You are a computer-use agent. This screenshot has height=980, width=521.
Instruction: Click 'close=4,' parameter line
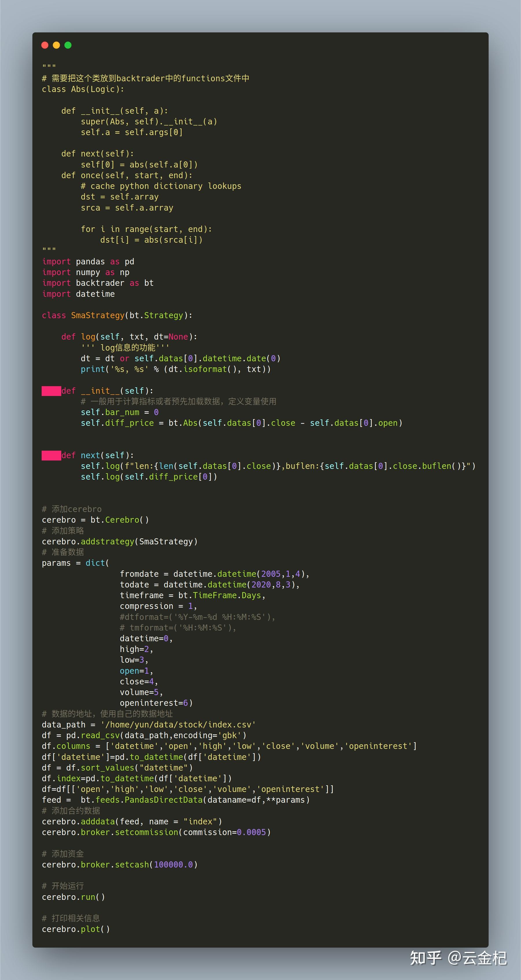click(139, 681)
